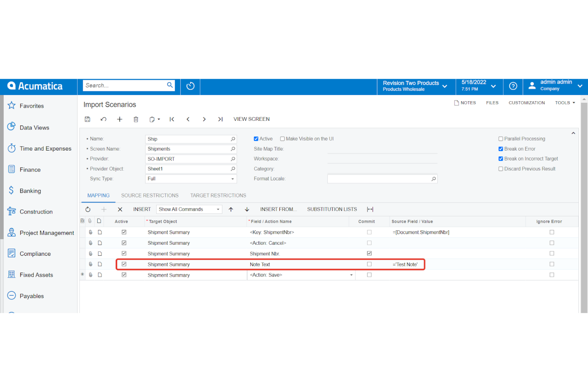Click the search magnifier icon
The height and width of the screenshot is (392, 588).
point(170,85)
